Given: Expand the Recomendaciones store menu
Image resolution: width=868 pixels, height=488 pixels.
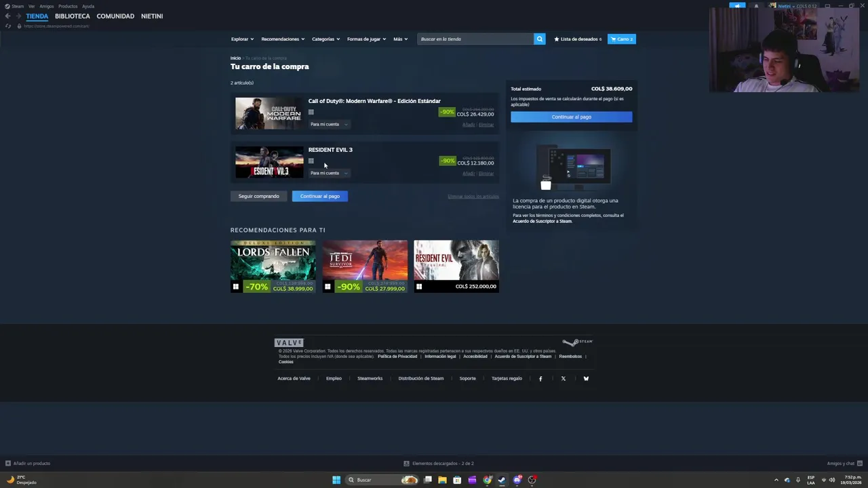Looking at the screenshot, I should [x=283, y=39].
